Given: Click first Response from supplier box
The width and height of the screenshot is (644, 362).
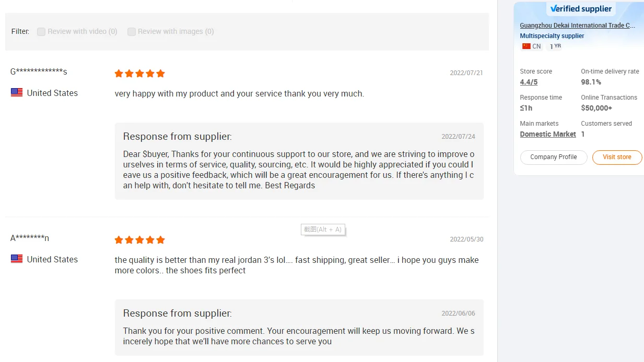Looking at the screenshot, I should click(x=299, y=161).
